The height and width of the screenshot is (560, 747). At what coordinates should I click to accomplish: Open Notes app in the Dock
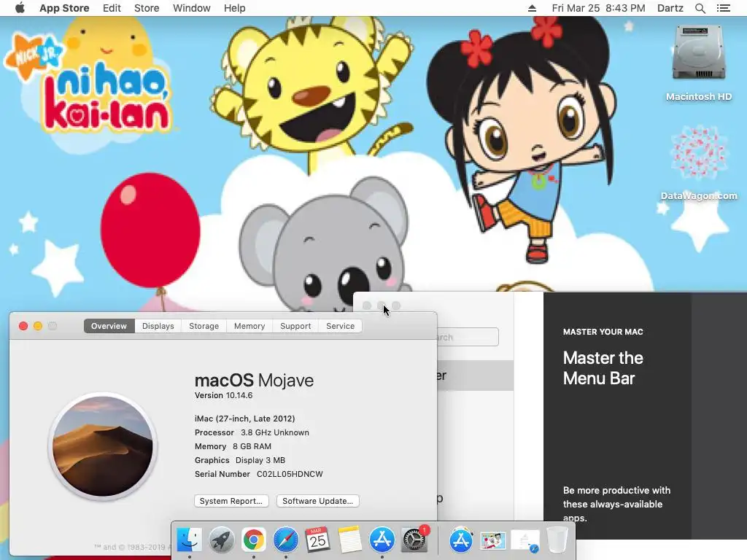(x=349, y=540)
